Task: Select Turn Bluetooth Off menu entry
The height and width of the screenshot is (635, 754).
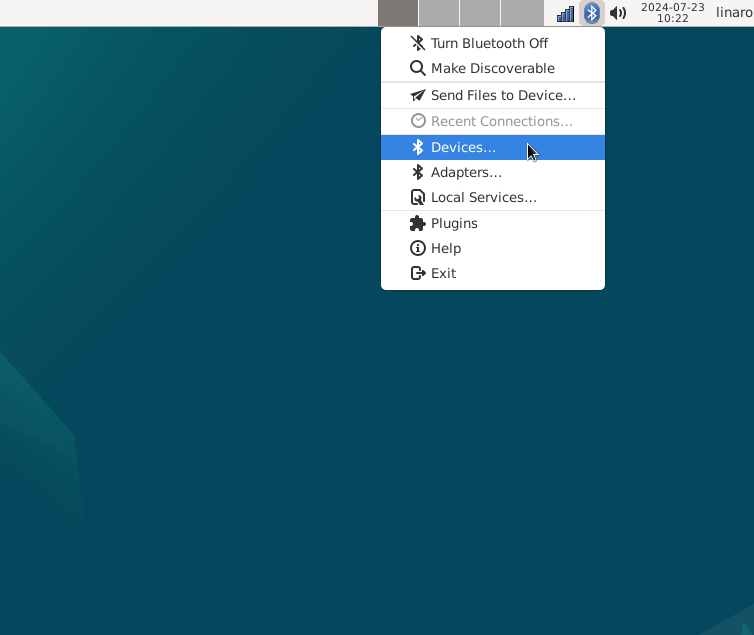Action: (493, 43)
